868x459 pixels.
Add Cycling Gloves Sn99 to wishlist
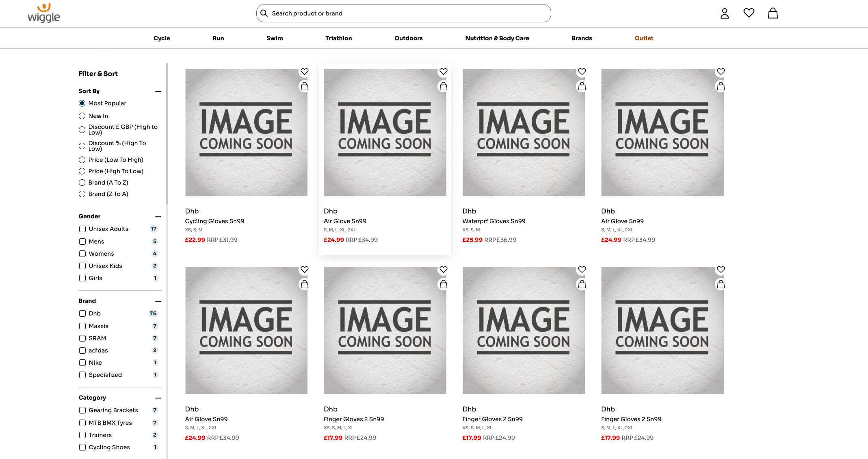[x=305, y=72]
